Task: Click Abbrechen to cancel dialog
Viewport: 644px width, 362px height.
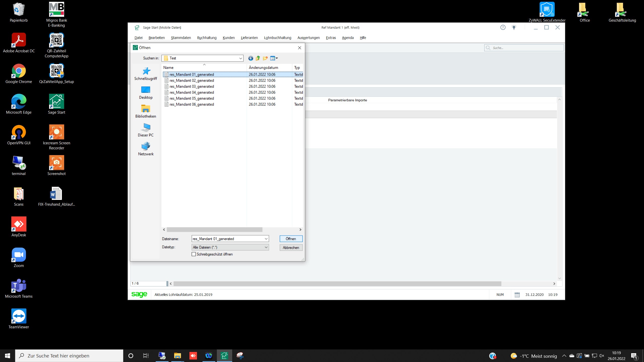Action: [x=291, y=248]
